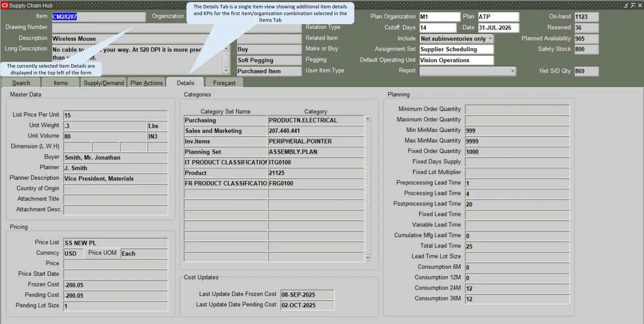The image size is (644, 324).
Task: Click the Last Update Date Frozen Cost field
Action: [x=307, y=294]
